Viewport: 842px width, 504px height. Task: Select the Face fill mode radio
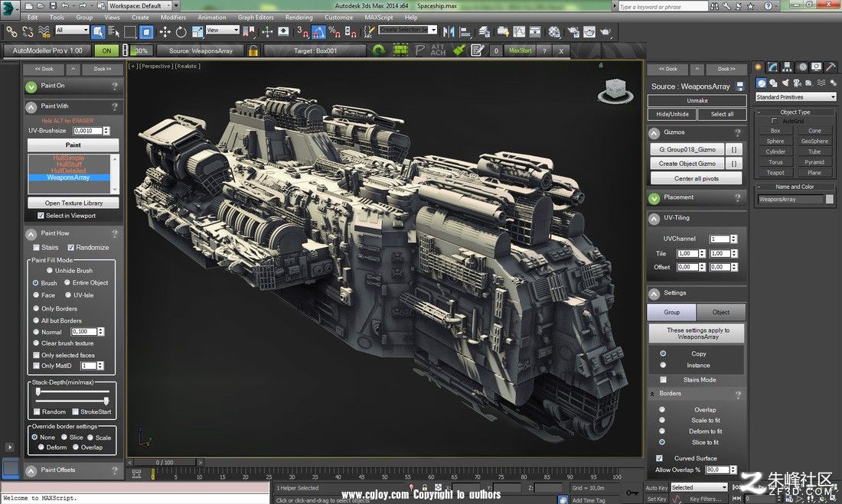(x=36, y=294)
